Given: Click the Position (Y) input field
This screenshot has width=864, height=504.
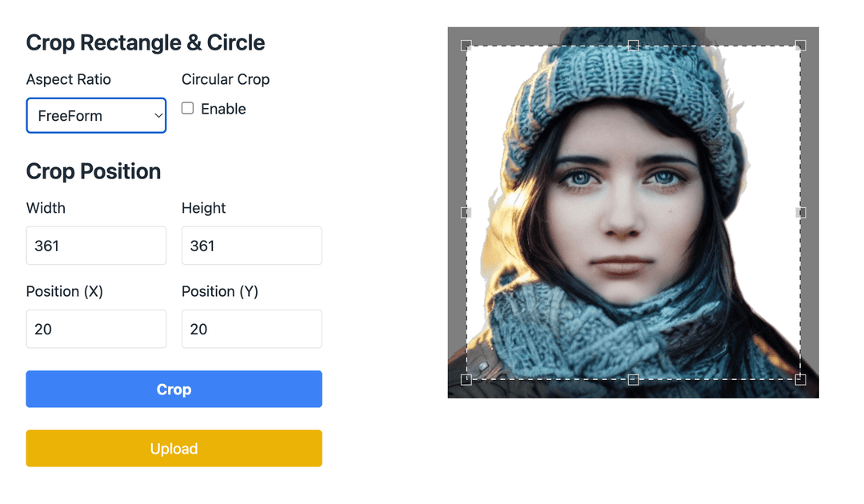Looking at the screenshot, I should click(251, 329).
